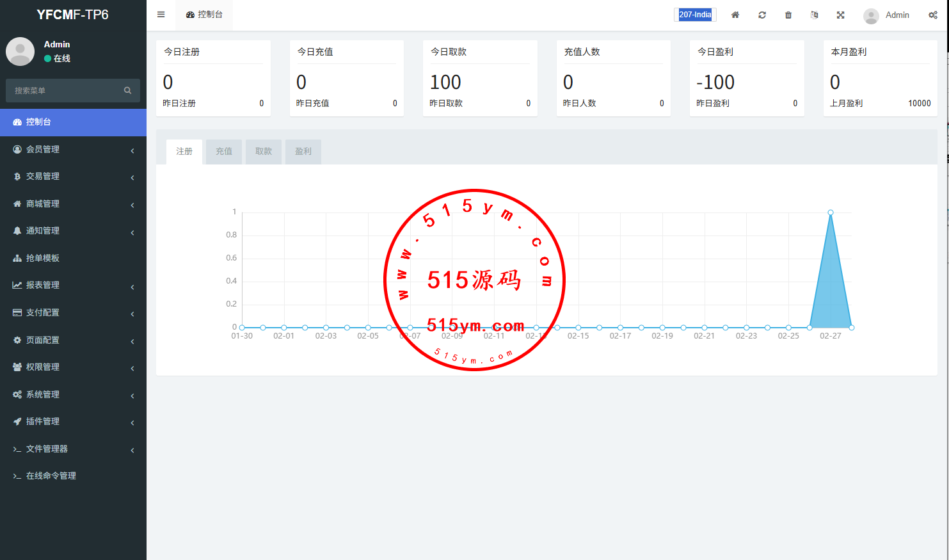
Task: Open the Admin user menu in header
Action: [x=887, y=15]
